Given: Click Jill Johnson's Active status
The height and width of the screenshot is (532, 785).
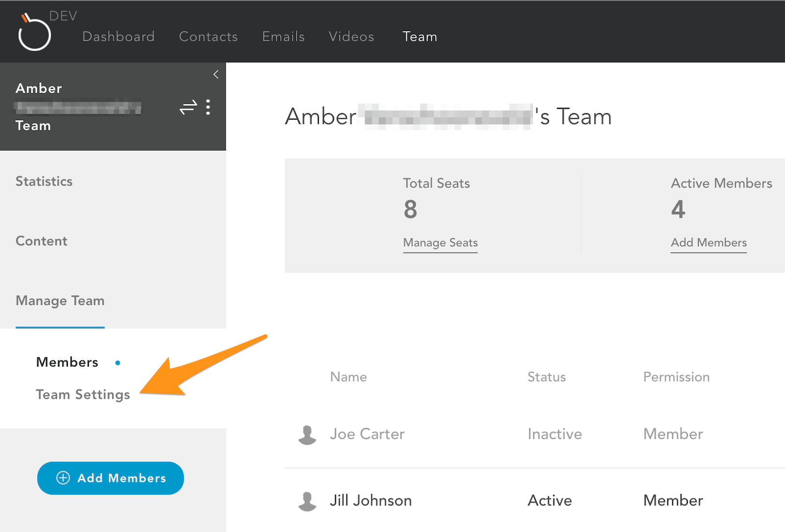Looking at the screenshot, I should (549, 501).
